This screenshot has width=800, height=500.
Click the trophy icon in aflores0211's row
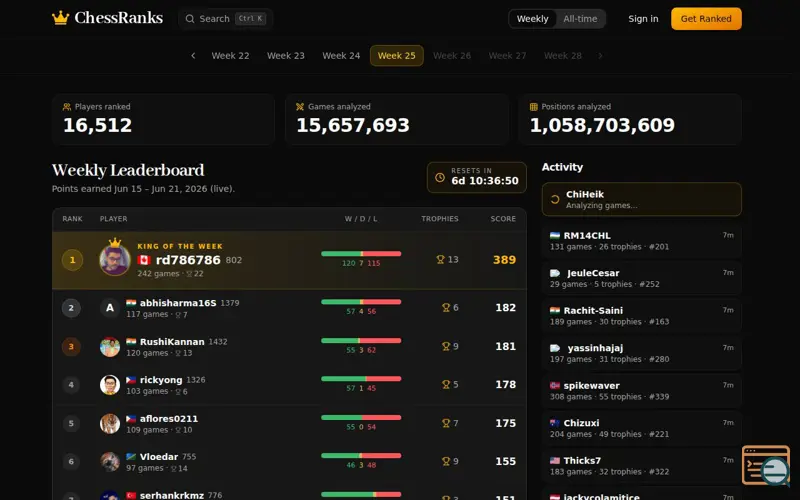446,423
